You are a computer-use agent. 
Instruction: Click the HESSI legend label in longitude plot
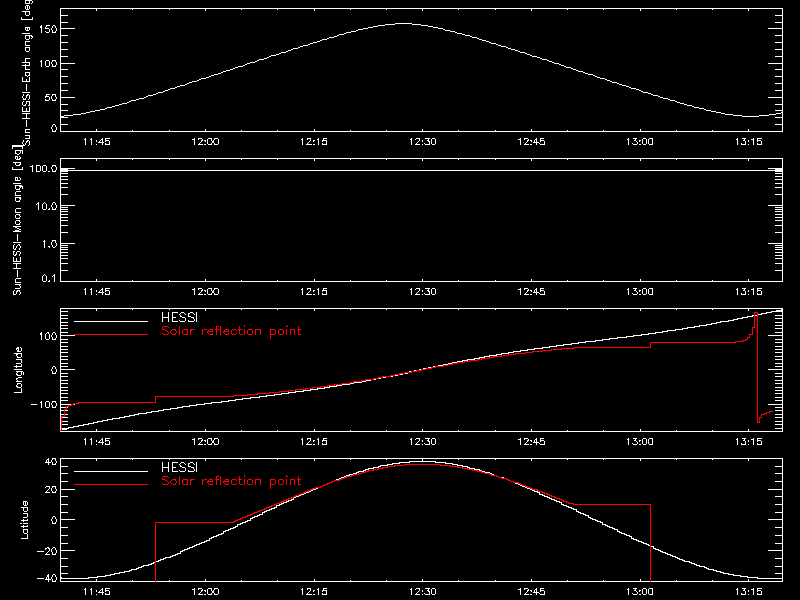(179, 317)
